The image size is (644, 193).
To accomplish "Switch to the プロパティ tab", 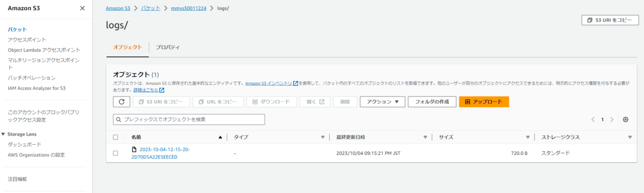I will [x=167, y=47].
